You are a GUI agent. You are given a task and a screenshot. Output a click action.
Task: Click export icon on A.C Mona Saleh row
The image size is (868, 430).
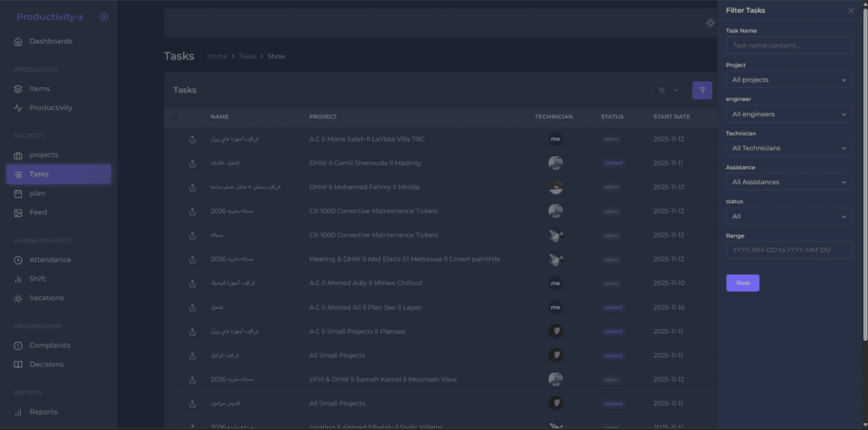click(192, 139)
